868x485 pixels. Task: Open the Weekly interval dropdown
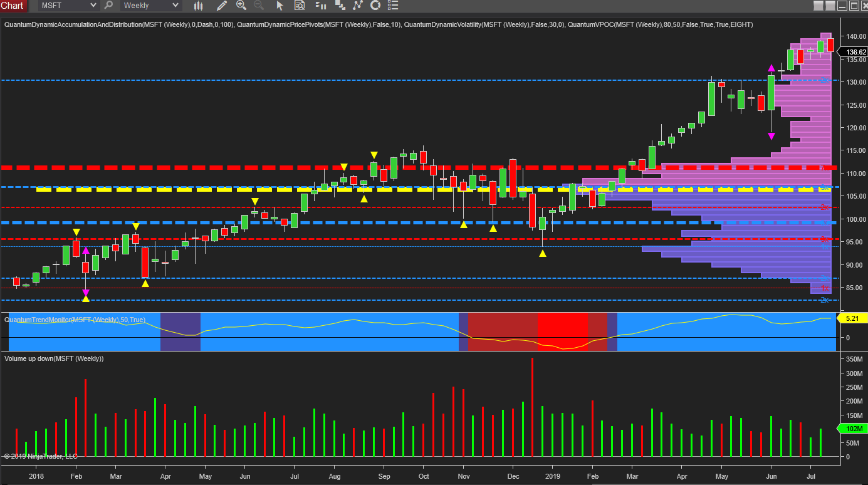tap(151, 6)
